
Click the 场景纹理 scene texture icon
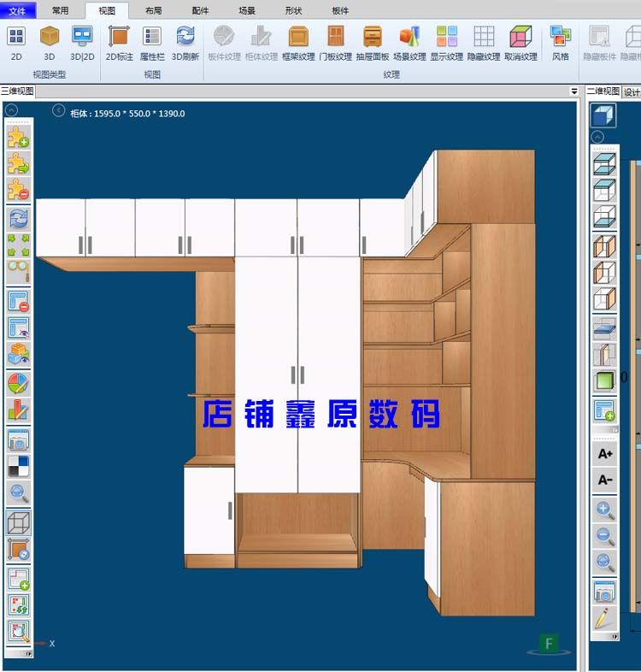409,42
